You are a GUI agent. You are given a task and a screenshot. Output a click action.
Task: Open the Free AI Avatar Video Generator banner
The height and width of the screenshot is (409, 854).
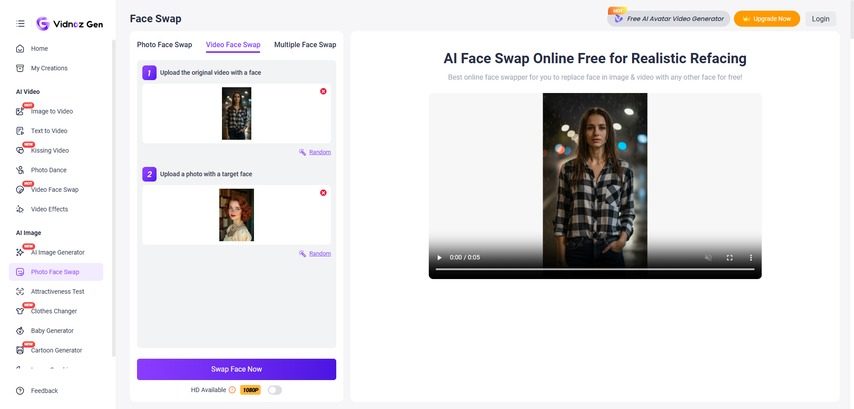pyautogui.click(x=668, y=19)
